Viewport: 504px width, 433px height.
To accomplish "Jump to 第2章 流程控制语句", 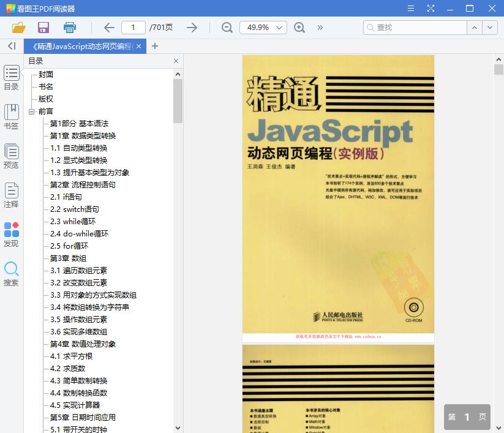I will 83,185.
